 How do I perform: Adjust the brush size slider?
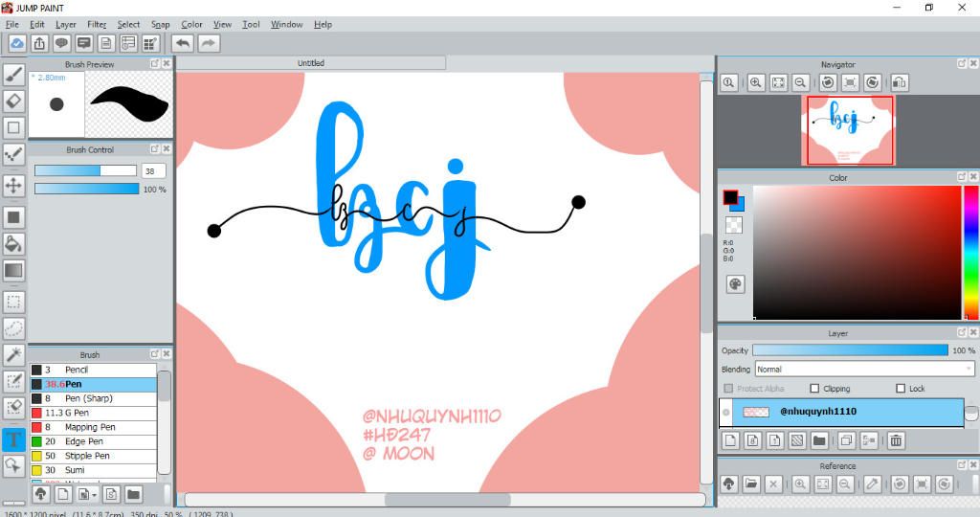coord(85,170)
